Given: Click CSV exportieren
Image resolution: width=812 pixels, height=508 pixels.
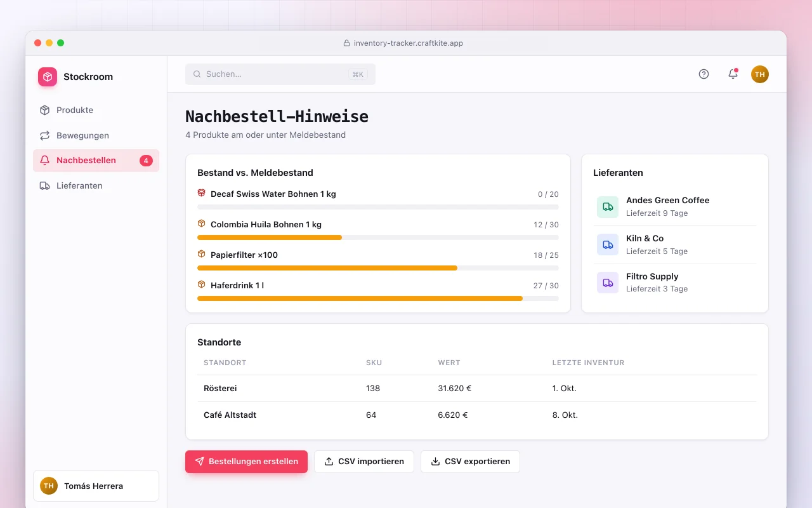Looking at the screenshot, I should pos(470,462).
